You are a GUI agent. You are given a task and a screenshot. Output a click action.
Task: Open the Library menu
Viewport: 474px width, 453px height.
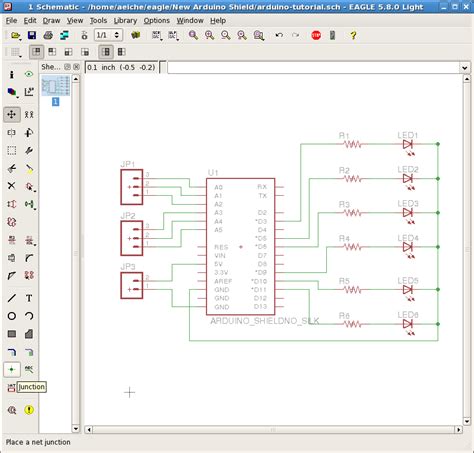point(125,21)
